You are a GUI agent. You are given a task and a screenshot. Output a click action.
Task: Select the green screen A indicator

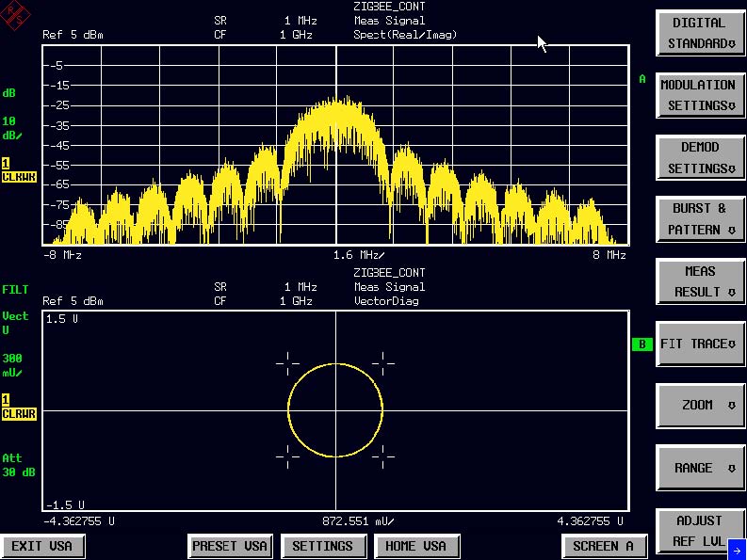[642, 79]
